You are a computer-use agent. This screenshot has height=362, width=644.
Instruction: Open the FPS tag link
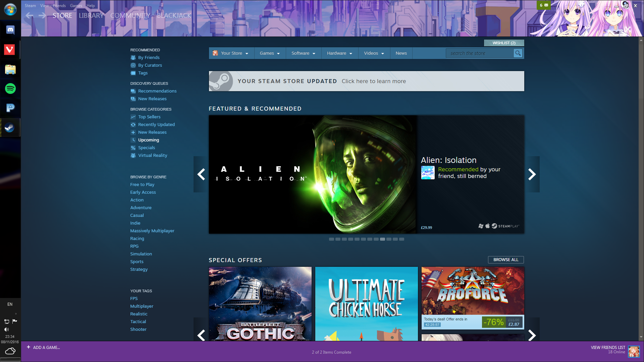pos(134,299)
